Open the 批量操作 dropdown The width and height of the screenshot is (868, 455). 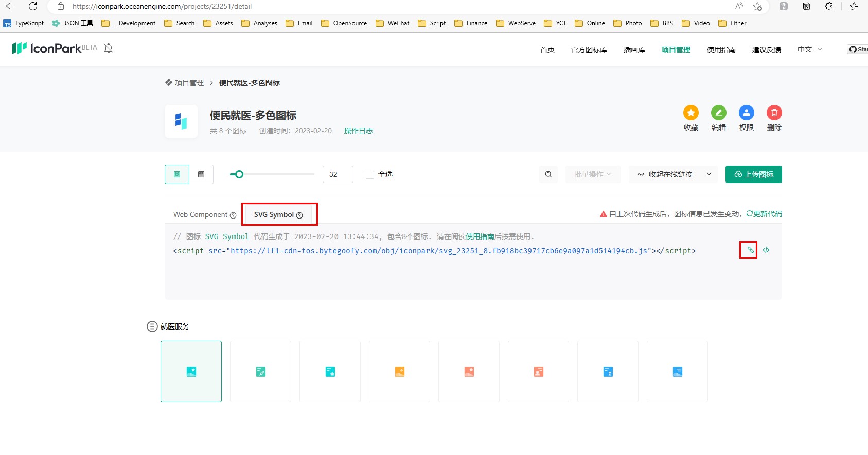click(x=593, y=174)
